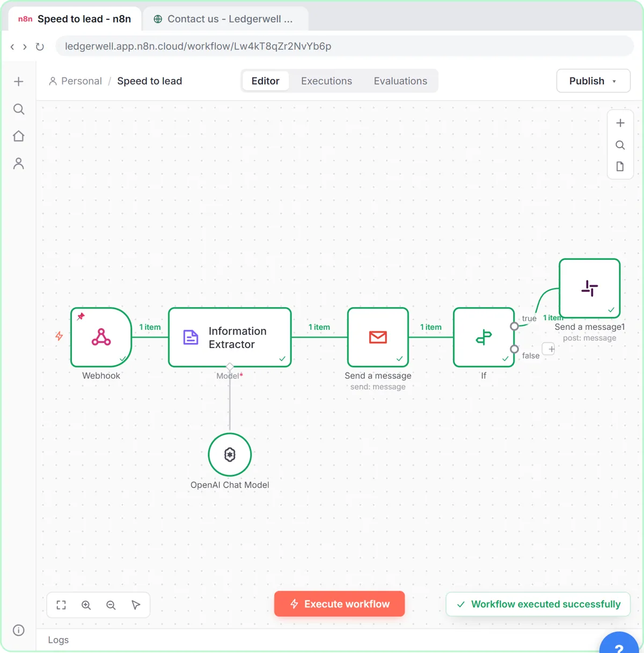The width and height of the screenshot is (644, 653).
Task: Switch to the Evaluations tab
Action: click(400, 81)
